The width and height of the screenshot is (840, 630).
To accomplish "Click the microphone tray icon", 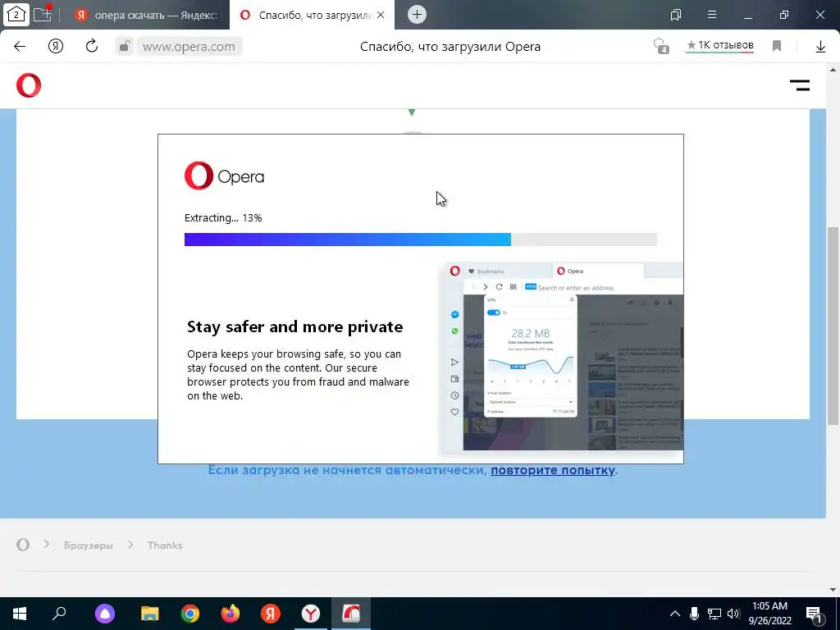I will (694, 614).
